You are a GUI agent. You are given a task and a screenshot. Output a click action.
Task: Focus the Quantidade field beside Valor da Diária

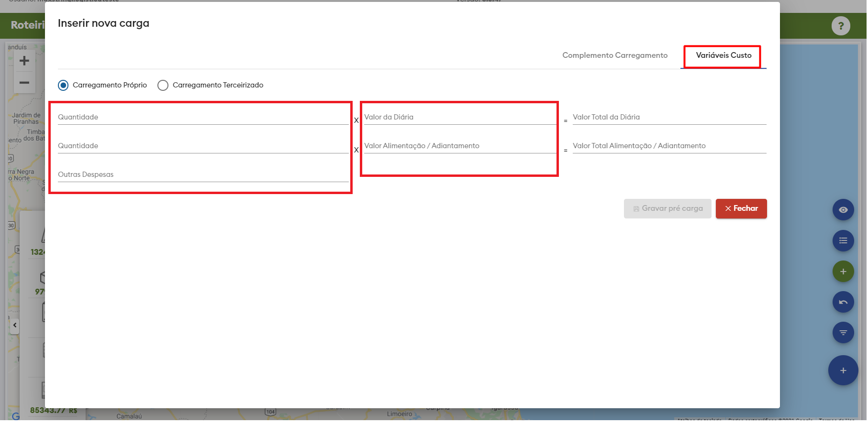coord(203,118)
